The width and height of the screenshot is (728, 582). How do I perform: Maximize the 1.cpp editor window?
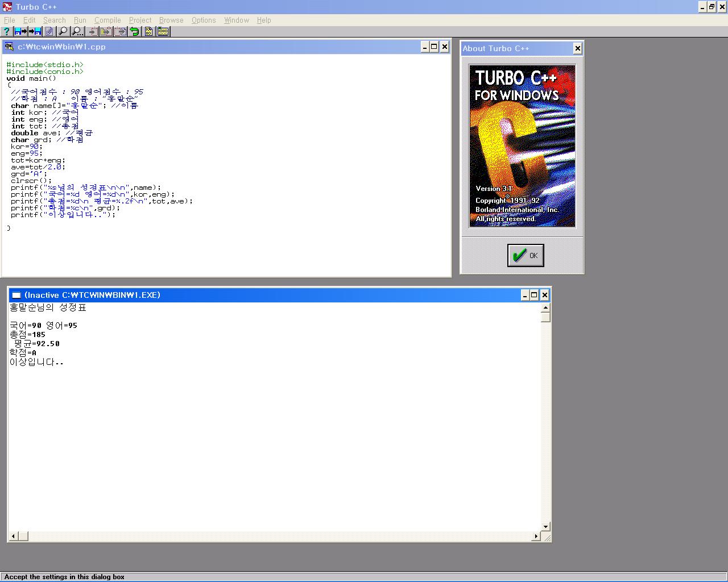pyautogui.click(x=435, y=47)
